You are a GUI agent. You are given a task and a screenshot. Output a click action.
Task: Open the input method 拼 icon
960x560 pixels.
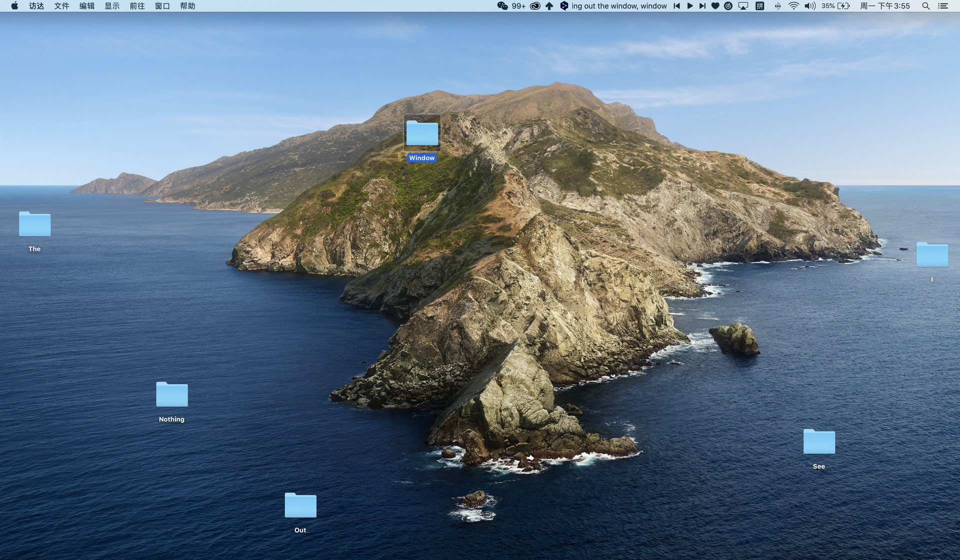pyautogui.click(x=759, y=6)
